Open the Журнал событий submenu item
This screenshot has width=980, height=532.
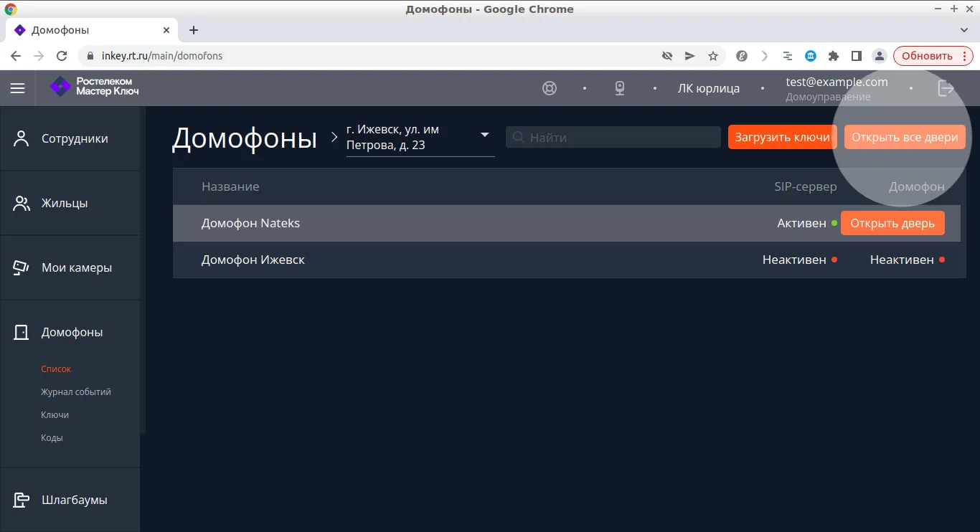76,392
